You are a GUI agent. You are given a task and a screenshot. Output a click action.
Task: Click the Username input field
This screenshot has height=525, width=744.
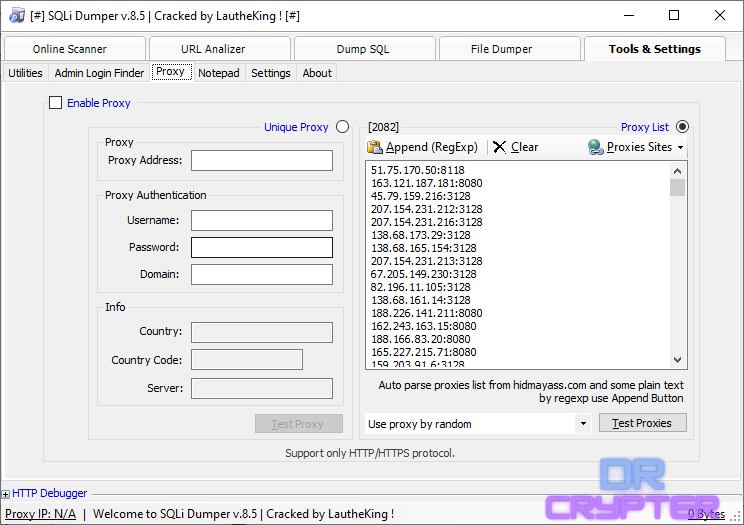[262, 220]
